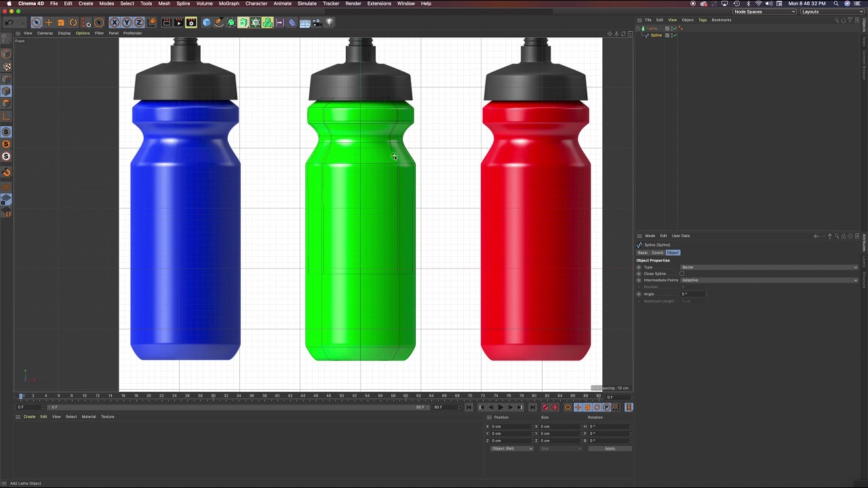Screen dimensions: 868x488
Task: Open the Floor environment object icon
Action: [x=304, y=22]
